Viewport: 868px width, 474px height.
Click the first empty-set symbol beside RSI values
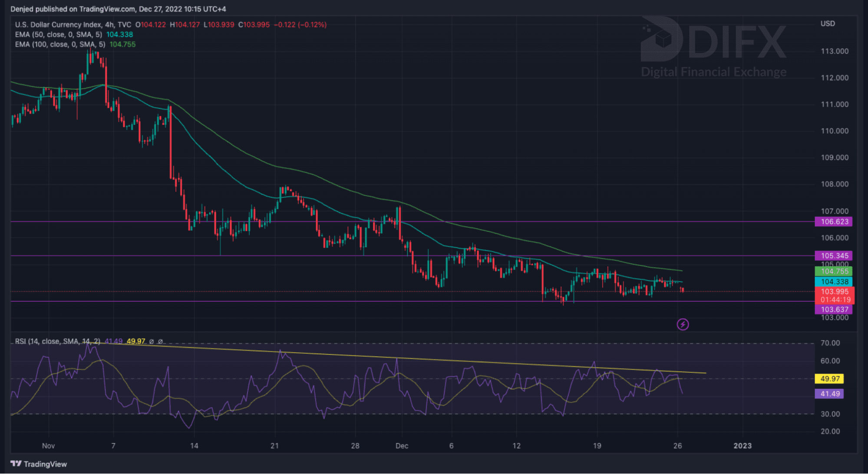[152, 341]
